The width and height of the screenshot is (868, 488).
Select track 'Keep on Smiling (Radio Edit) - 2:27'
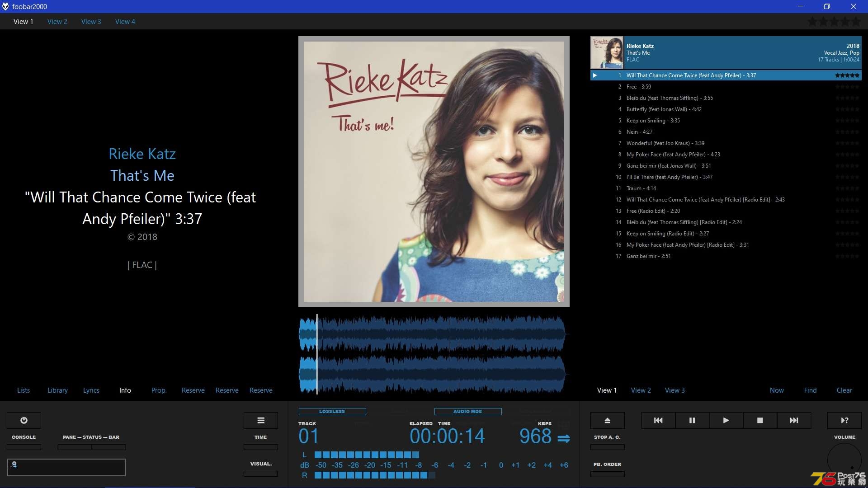click(x=726, y=234)
